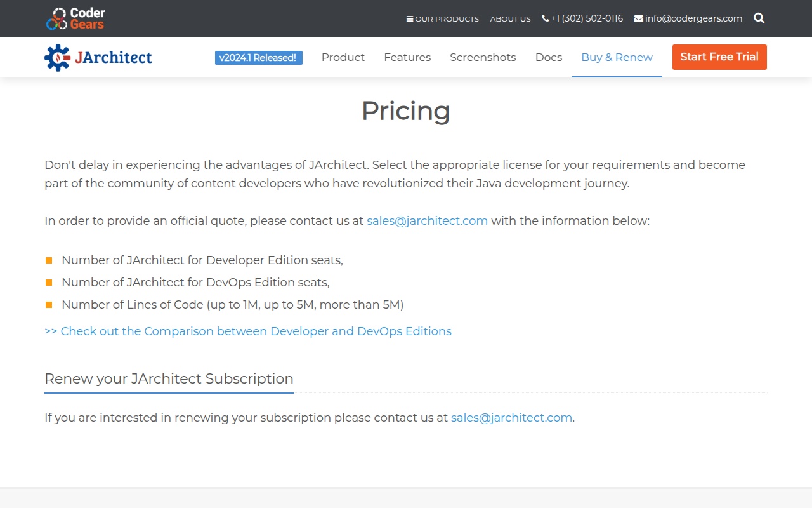Click the hamburger icon beside Our Products
Image resolution: width=812 pixels, height=508 pixels.
coord(410,19)
